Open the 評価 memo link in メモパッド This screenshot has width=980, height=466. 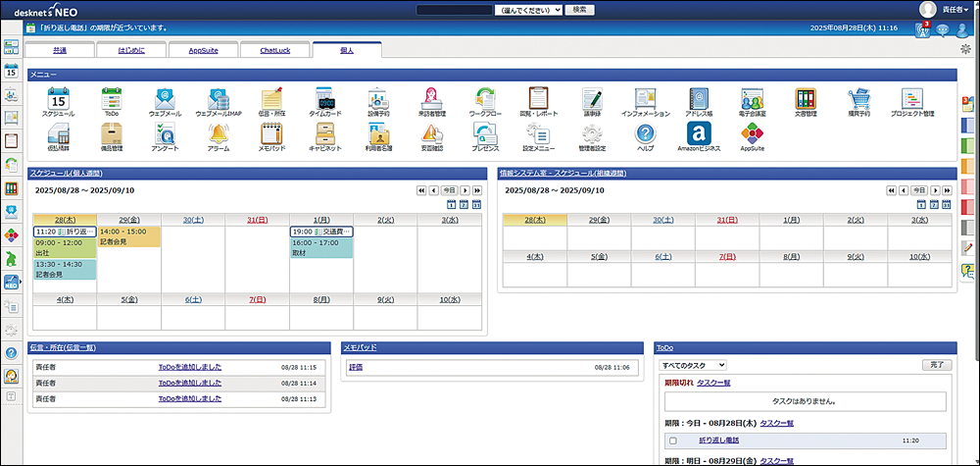(356, 367)
